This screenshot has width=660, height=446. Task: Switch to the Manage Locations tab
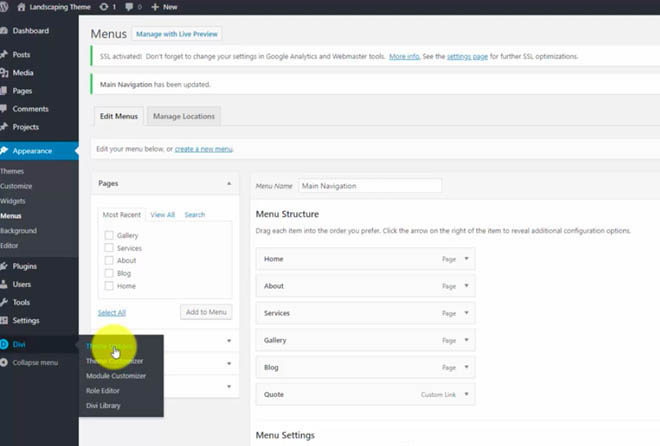184,116
